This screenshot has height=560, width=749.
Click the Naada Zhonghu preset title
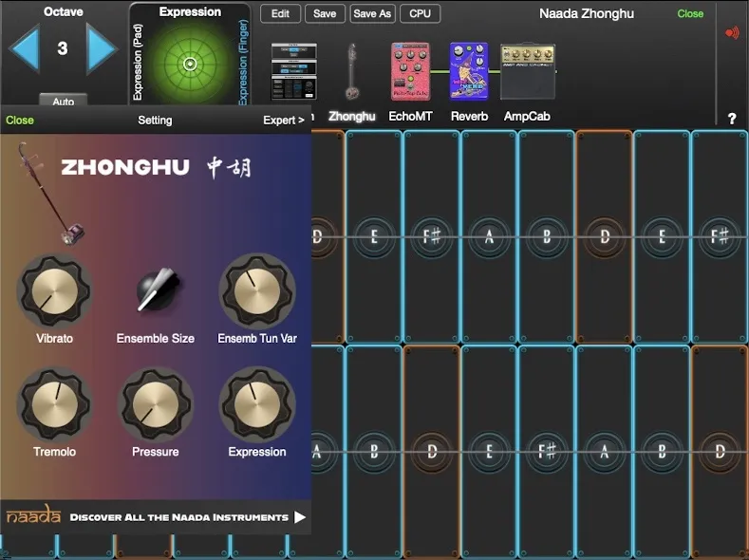587,14
